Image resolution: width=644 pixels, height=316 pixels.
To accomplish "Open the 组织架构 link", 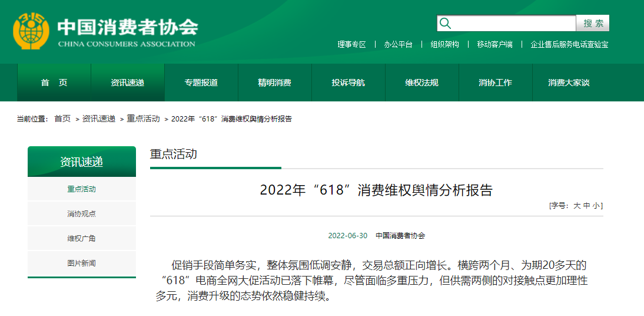I will click(x=445, y=44).
